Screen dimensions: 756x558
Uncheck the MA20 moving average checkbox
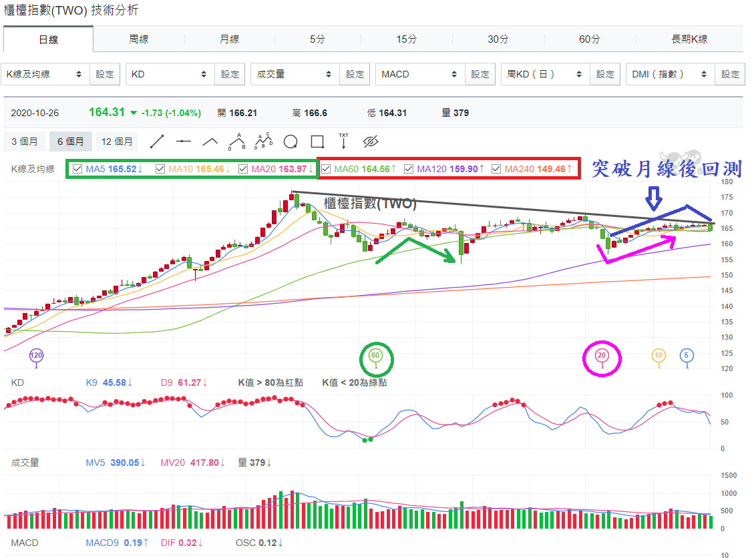pos(243,169)
